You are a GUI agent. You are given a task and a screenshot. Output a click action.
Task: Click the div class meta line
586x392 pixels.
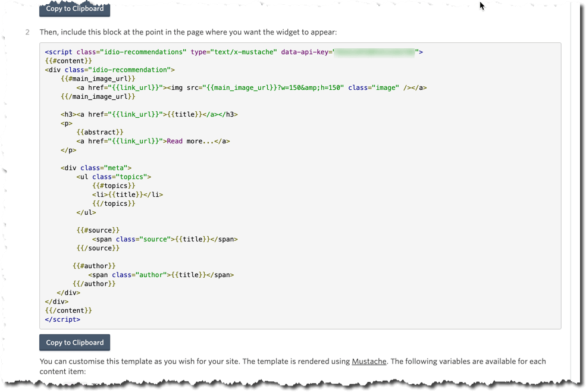96,168
